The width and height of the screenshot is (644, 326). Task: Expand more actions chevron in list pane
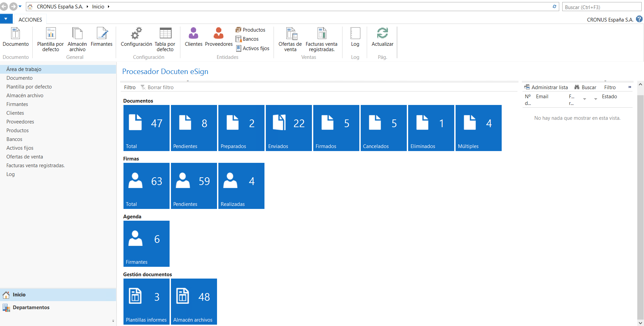[x=630, y=87]
